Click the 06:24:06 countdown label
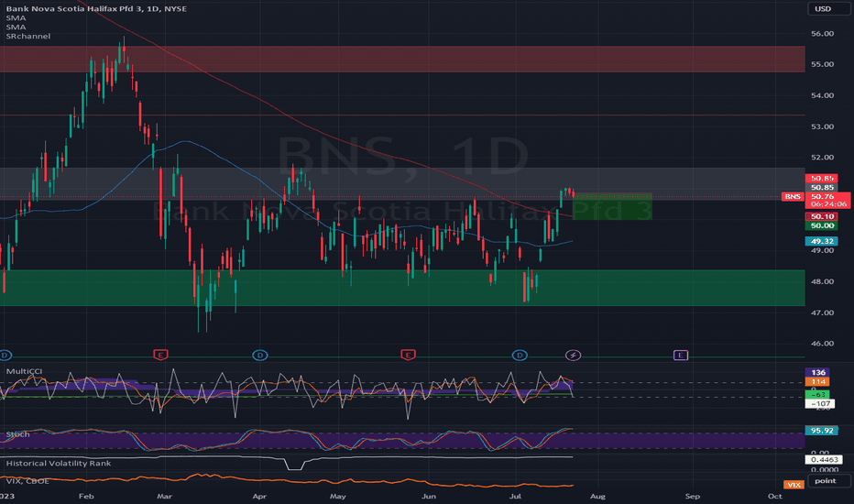 coord(828,204)
